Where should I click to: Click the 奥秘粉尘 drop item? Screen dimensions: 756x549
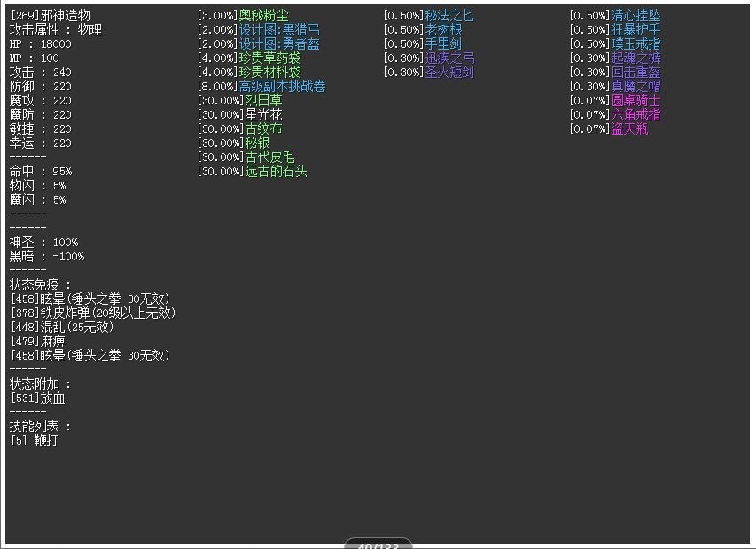click(263, 15)
